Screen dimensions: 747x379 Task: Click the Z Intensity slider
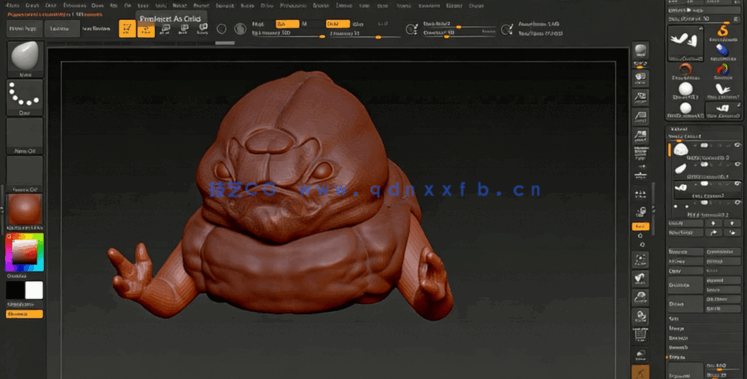tap(364, 34)
